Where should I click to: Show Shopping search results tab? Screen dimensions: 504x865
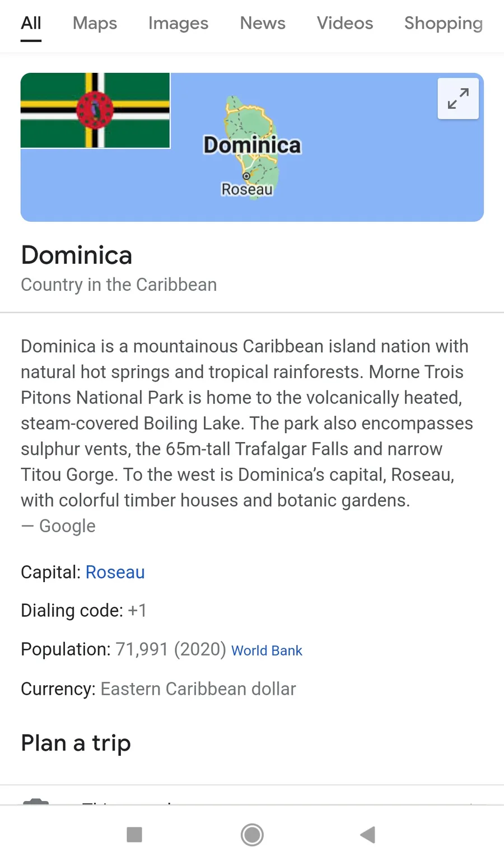click(x=443, y=24)
